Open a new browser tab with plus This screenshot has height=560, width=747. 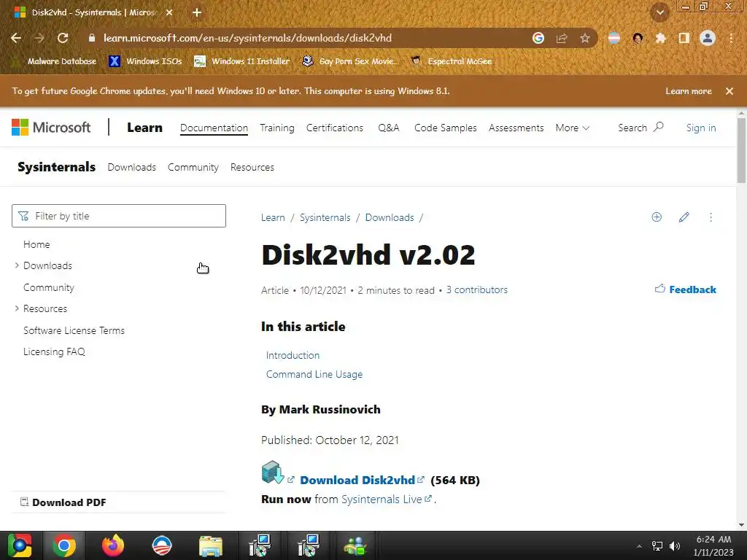pyautogui.click(x=197, y=12)
